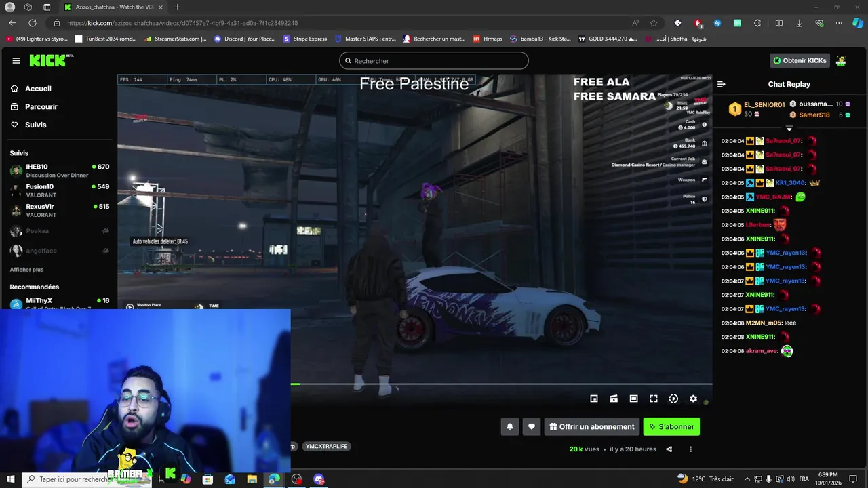Open Browser essentials heart icon
Viewport: 868px width, 488px height.
[819, 23]
